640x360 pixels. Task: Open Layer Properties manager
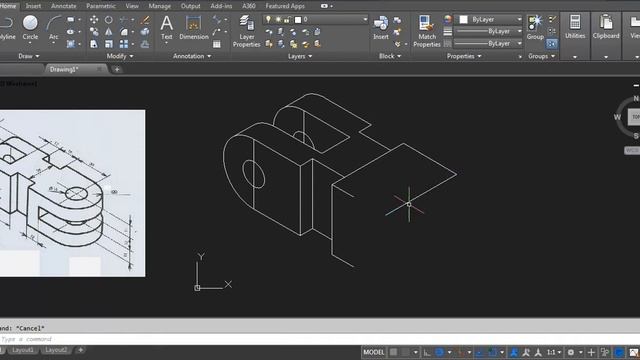(x=247, y=31)
